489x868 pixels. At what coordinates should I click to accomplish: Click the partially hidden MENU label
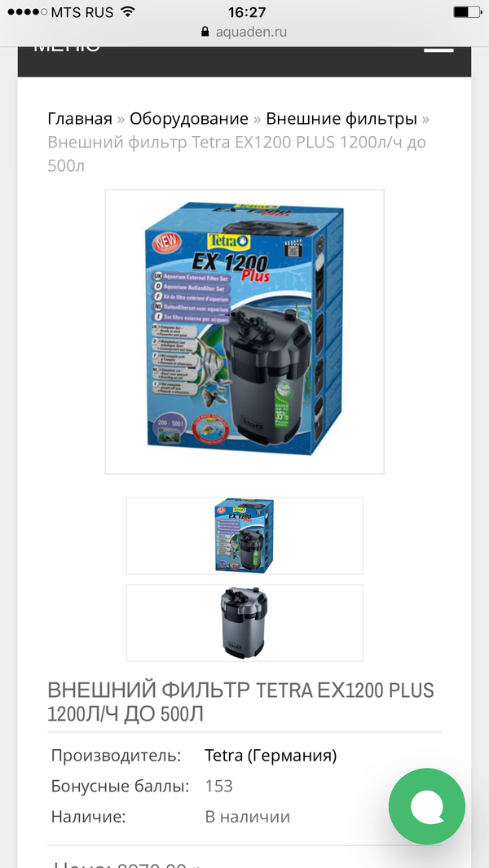click(x=67, y=48)
